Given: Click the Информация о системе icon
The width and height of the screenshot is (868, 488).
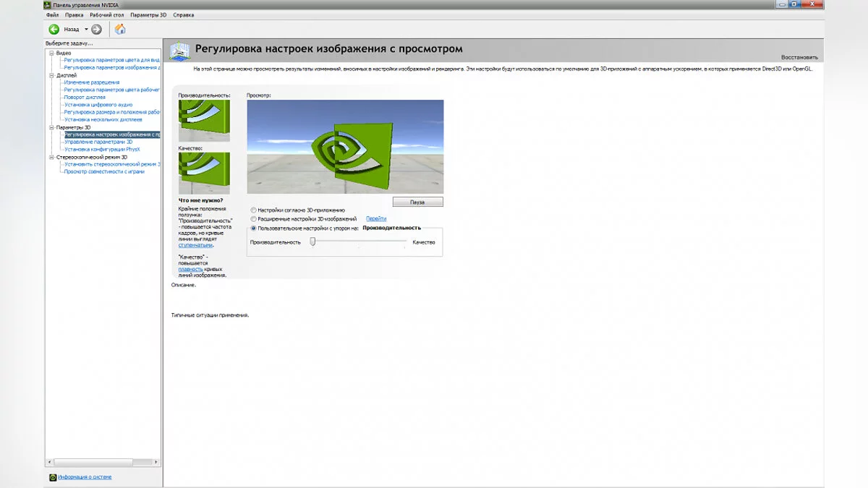Looking at the screenshot, I should pos(53,477).
